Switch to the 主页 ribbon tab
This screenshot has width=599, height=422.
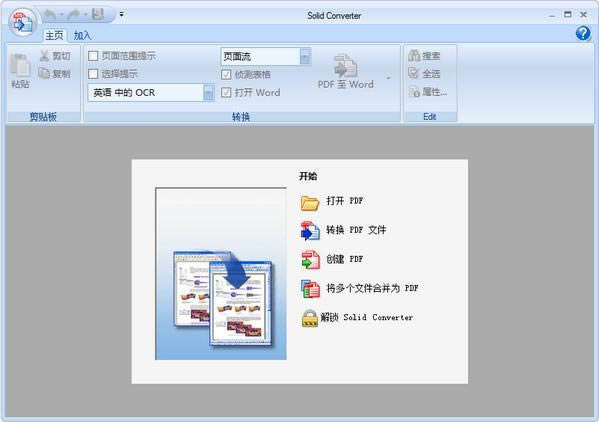click(x=54, y=36)
